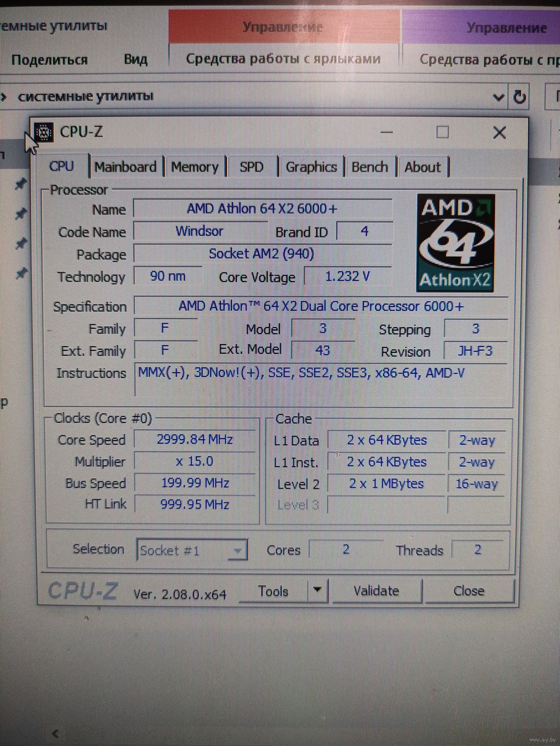The image size is (560, 746).
Task: Click the core voltage value '1.232 V'
Action: 347,276
